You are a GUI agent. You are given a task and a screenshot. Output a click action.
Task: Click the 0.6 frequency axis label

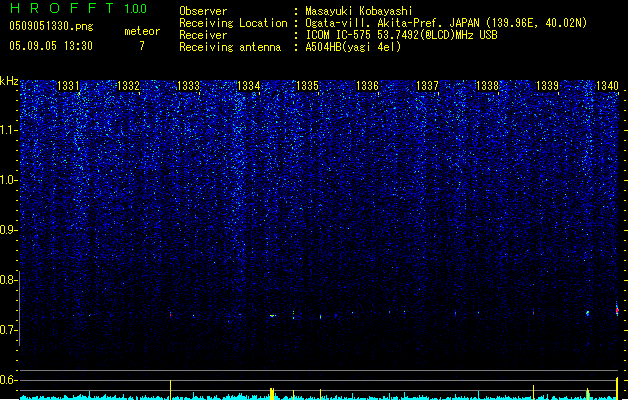(8, 380)
